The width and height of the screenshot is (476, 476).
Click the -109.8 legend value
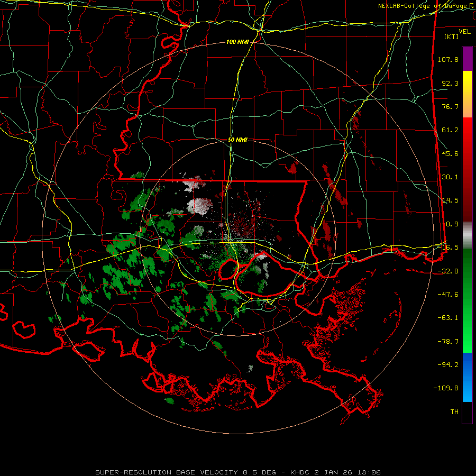pyautogui.click(x=446, y=388)
